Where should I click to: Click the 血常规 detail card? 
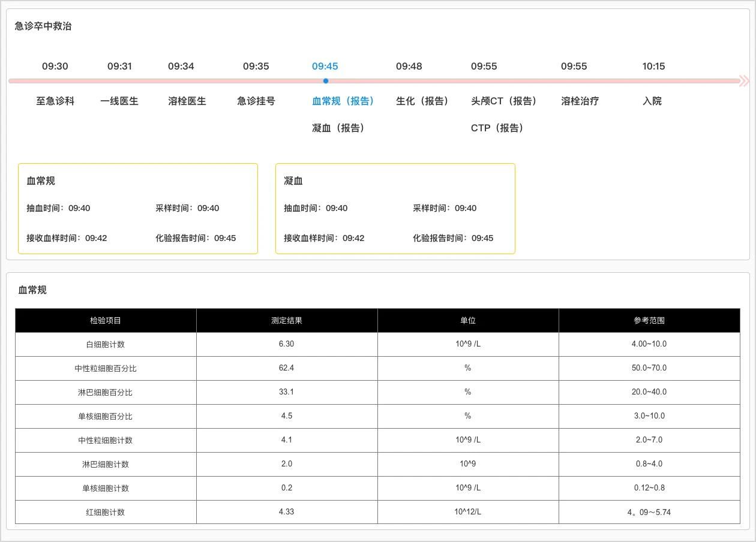click(138, 208)
